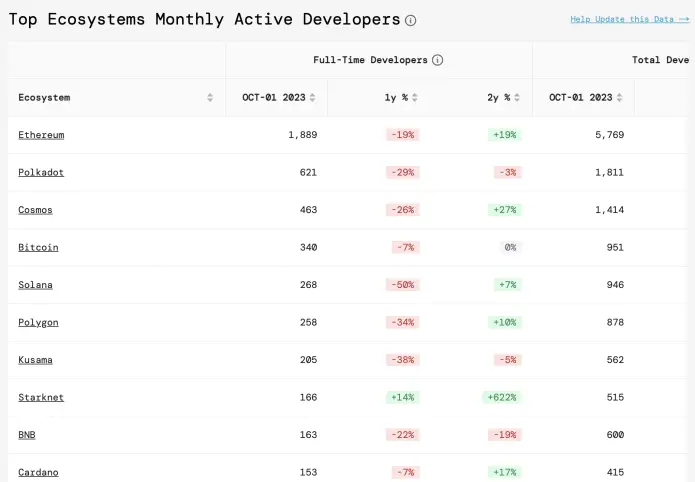Image resolution: width=695 pixels, height=482 pixels.
Task: Click the info icon beside the page title
Action: click(410, 20)
